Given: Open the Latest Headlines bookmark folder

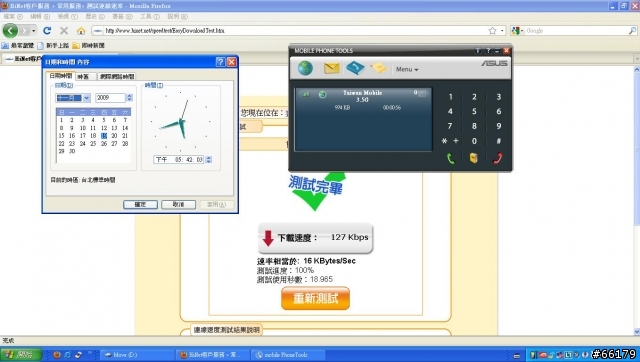Looking at the screenshot, I should (89, 45).
